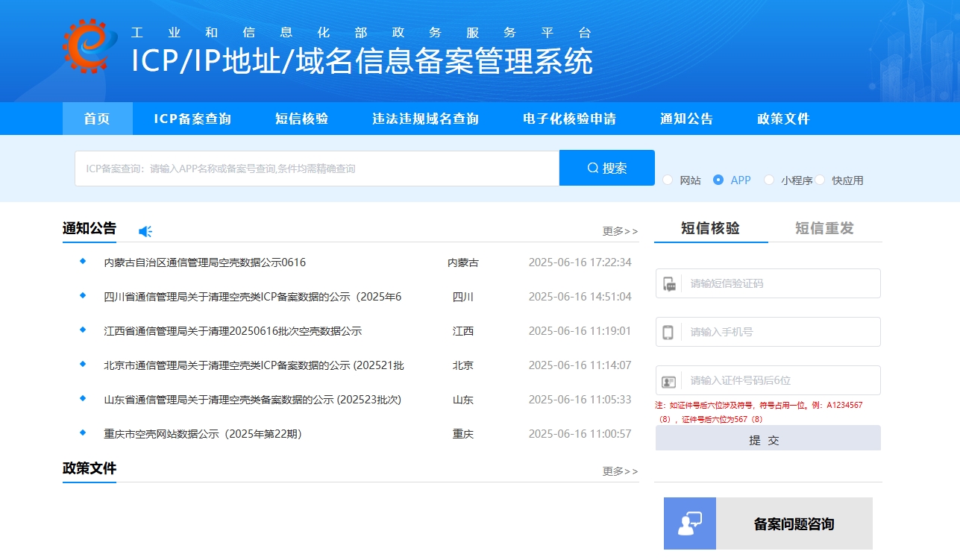This screenshot has height=560, width=960.
Task: Select the 网站 radio option
Action: pos(668,180)
